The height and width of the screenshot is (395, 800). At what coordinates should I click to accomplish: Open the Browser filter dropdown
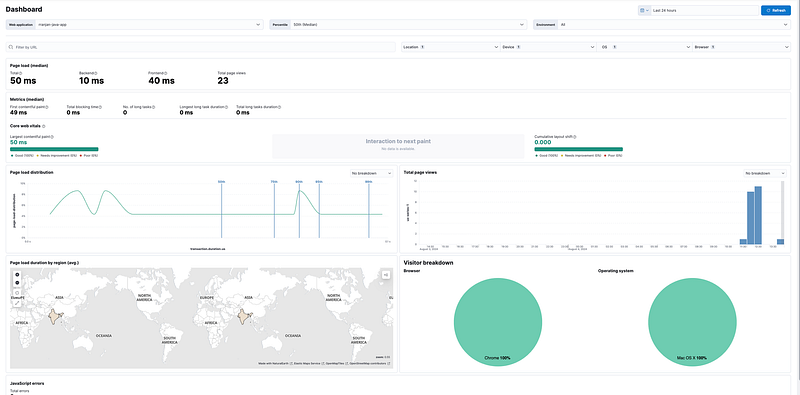tap(741, 47)
